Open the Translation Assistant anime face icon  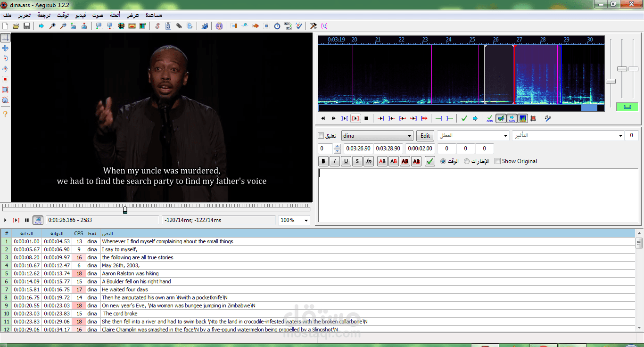click(x=219, y=26)
